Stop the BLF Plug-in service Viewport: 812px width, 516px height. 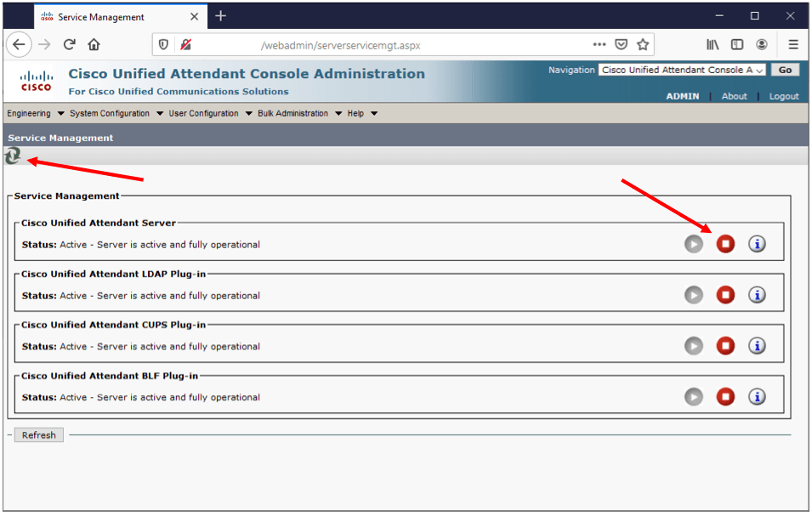(x=725, y=397)
